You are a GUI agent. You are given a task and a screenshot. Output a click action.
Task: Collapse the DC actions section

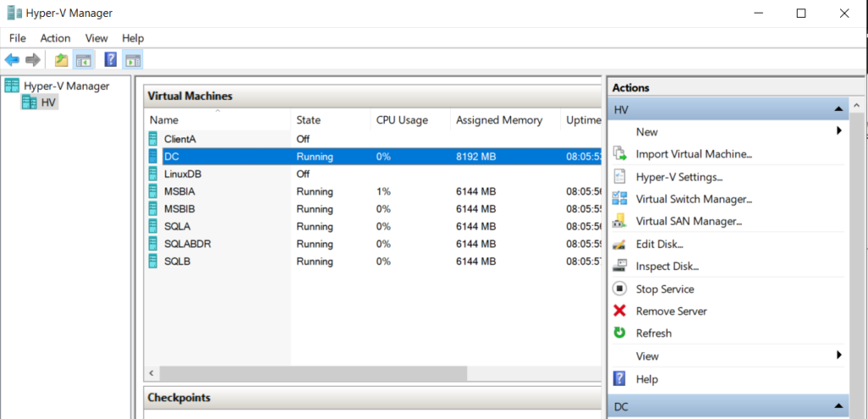pyautogui.click(x=837, y=406)
